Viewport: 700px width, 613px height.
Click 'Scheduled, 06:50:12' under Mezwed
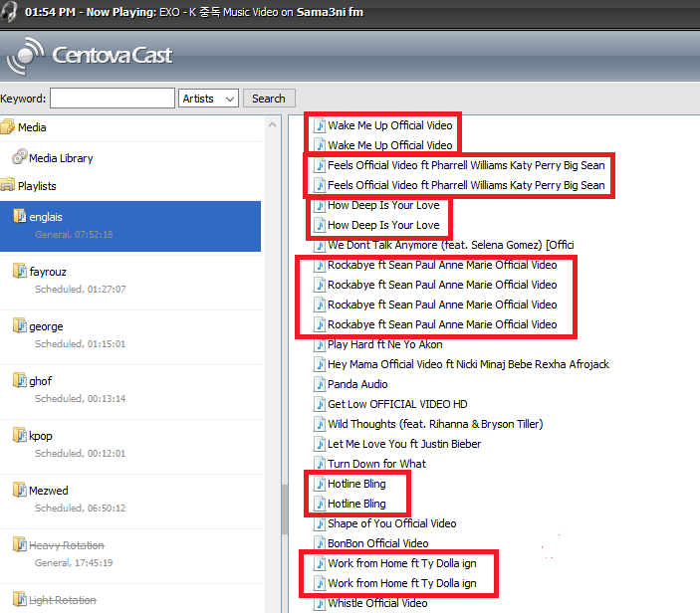click(81, 509)
